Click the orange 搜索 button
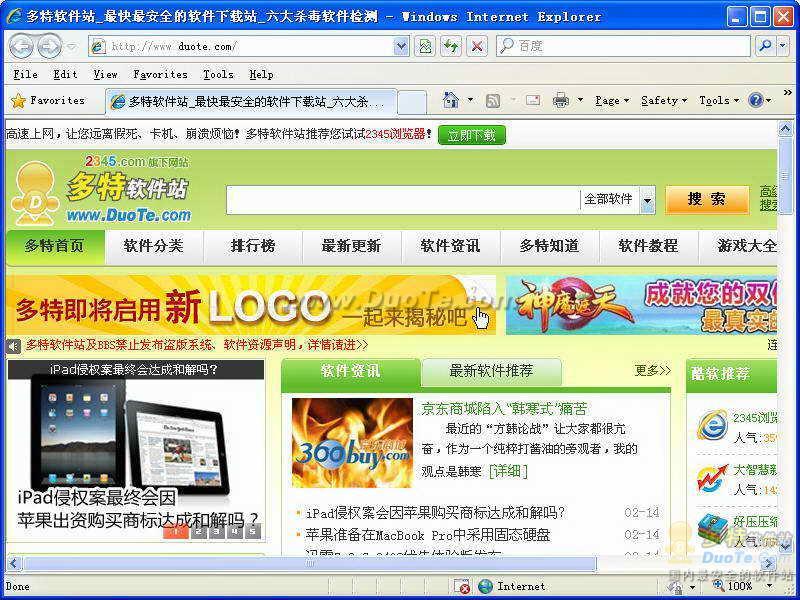Screen dimensions: 800x600 (x=707, y=199)
